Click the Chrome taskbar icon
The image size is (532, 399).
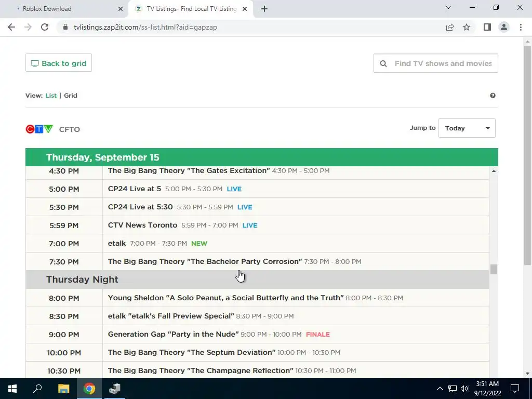(89, 389)
